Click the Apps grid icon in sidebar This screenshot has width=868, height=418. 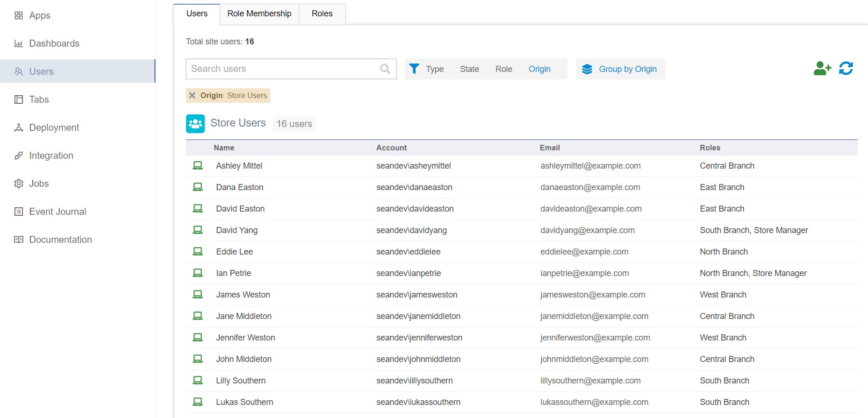pos(19,15)
